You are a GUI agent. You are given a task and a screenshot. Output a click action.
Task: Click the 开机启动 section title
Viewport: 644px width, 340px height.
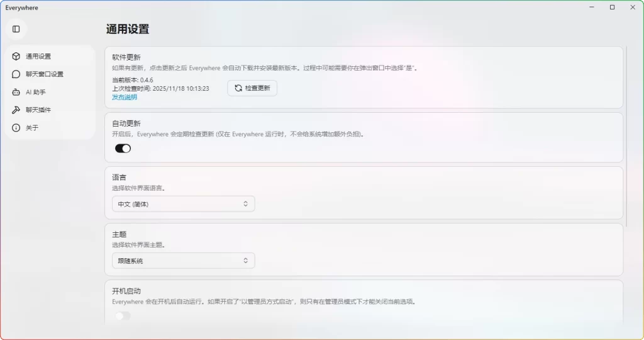click(126, 291)
